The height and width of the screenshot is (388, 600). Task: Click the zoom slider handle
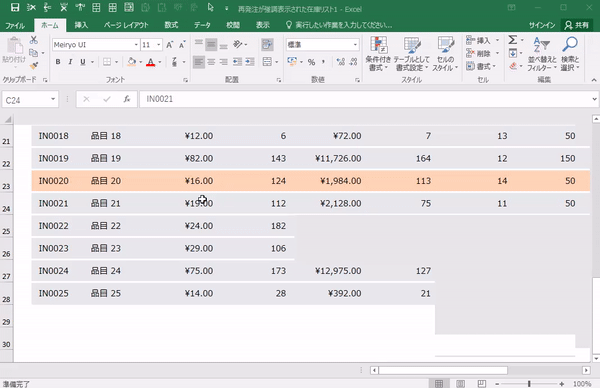[529, 384]
